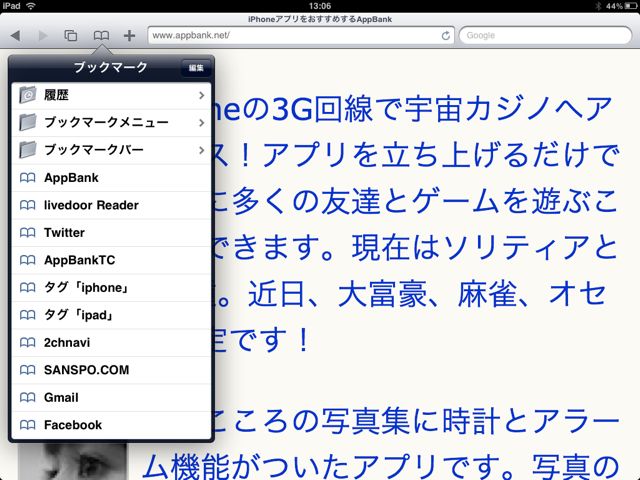This screenshot has height=480, width=640.
Task: Open the Gmail bookmark
Action: [x=111, y=398]
